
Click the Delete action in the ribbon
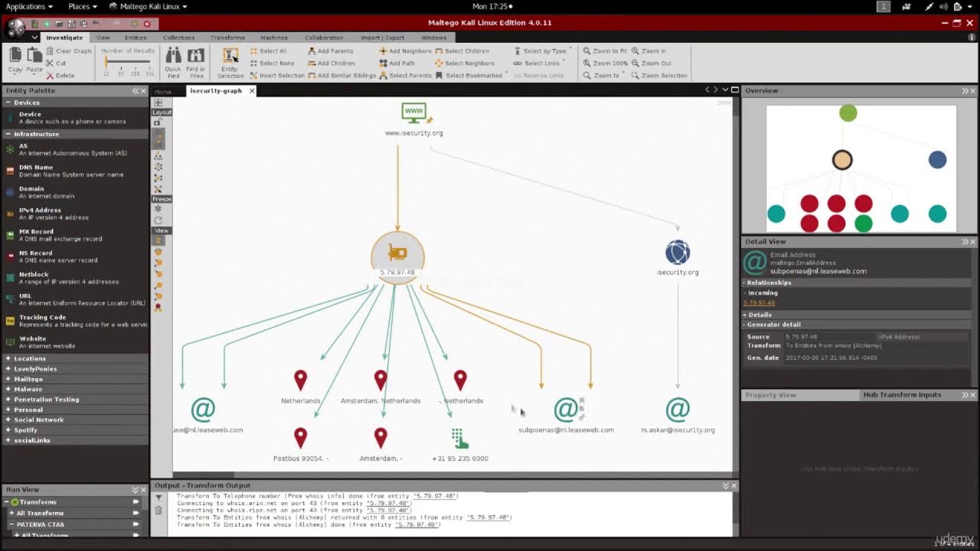pos(60,76)
